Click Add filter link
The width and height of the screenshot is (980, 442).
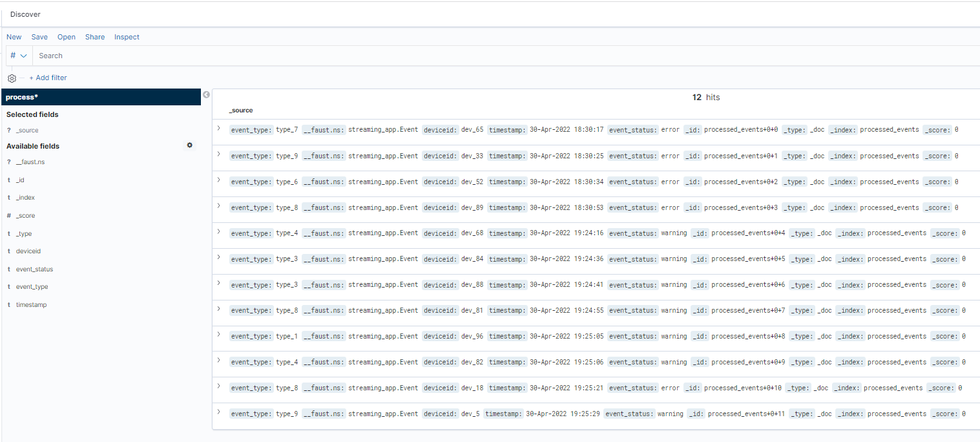tap(48, 78)
